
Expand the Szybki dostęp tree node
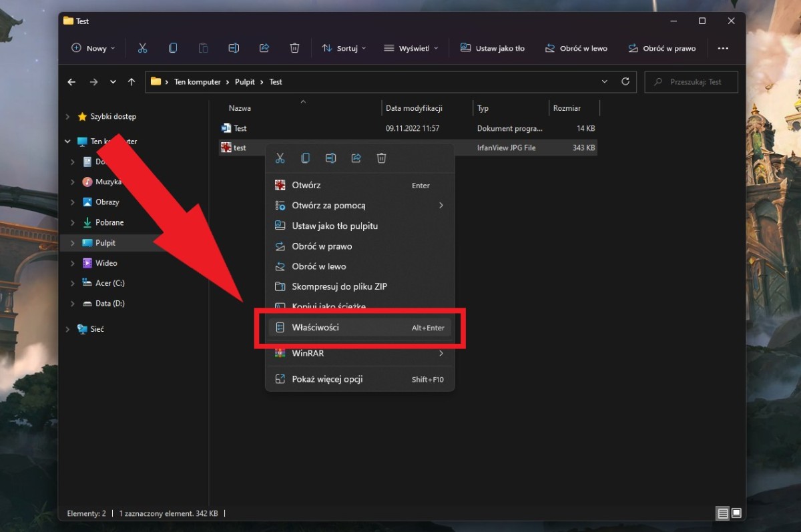click(x=67, y=117)
